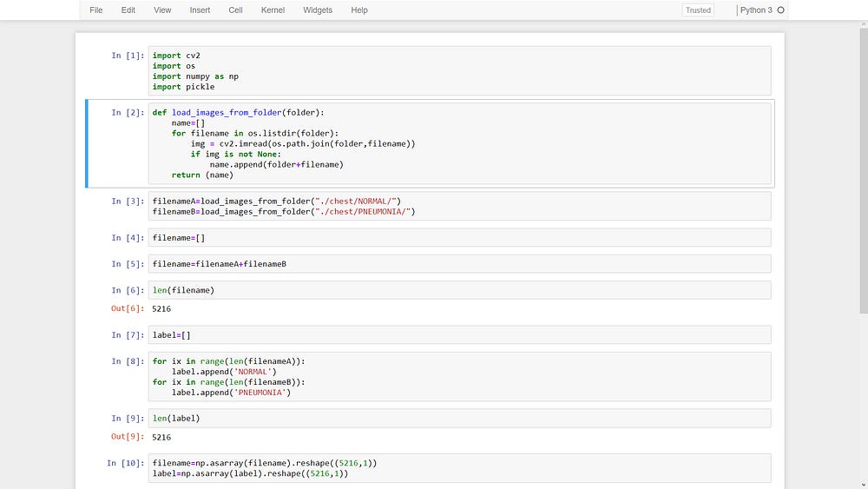Click the filename=[] code cell
868x489 pixels.
(x=460, y=238)
